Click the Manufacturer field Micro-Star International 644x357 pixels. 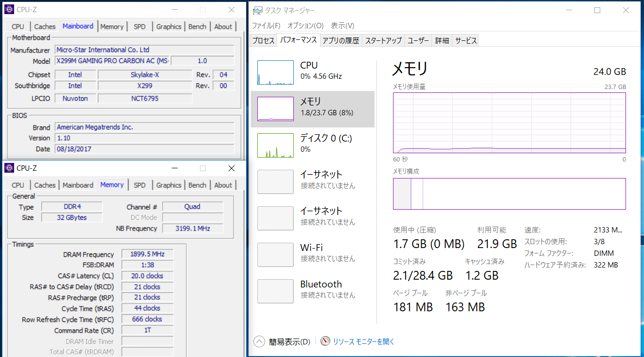coord(144,50)
